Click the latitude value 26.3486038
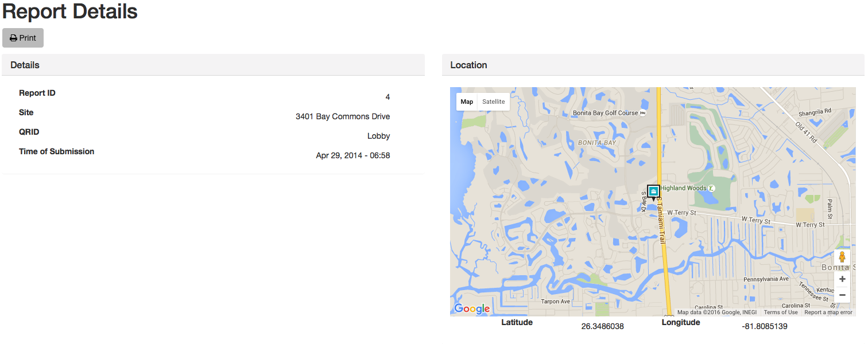 (602, 326)
